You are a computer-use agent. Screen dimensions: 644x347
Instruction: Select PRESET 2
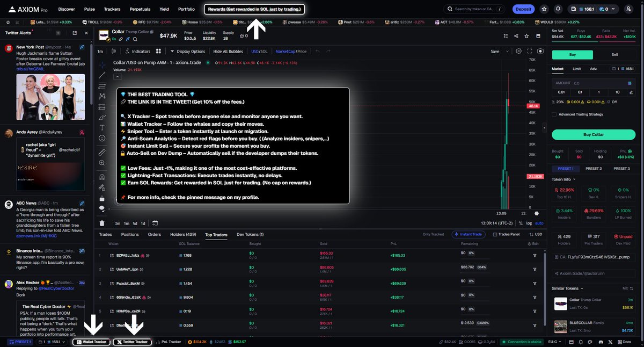(593, 169)
